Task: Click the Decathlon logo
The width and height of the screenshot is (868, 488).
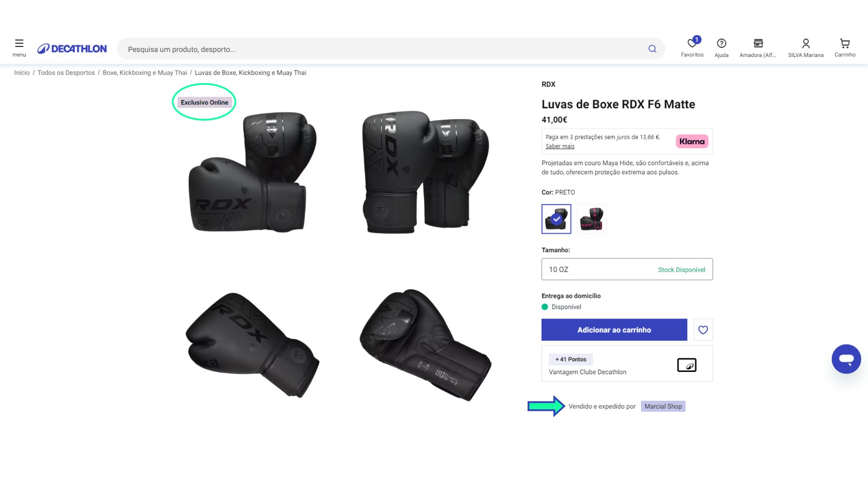Action: 71,49
